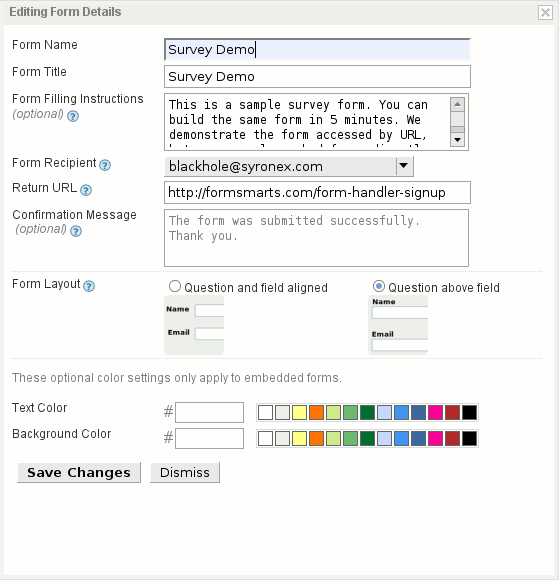Viewport: 559px width, 580px height.
Task: Choose navy blue swatch for Background Color
Action: [x=418, y=438]
